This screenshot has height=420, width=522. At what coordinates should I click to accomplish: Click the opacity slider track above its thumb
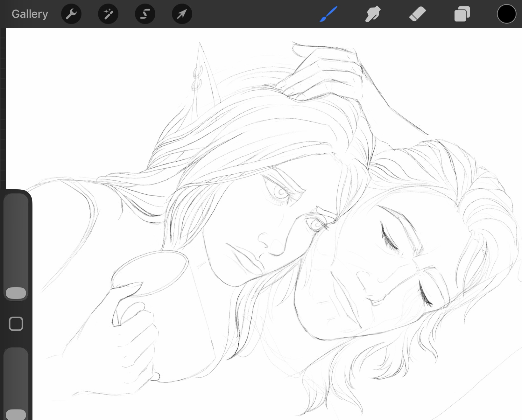click(x=16, y=375)
